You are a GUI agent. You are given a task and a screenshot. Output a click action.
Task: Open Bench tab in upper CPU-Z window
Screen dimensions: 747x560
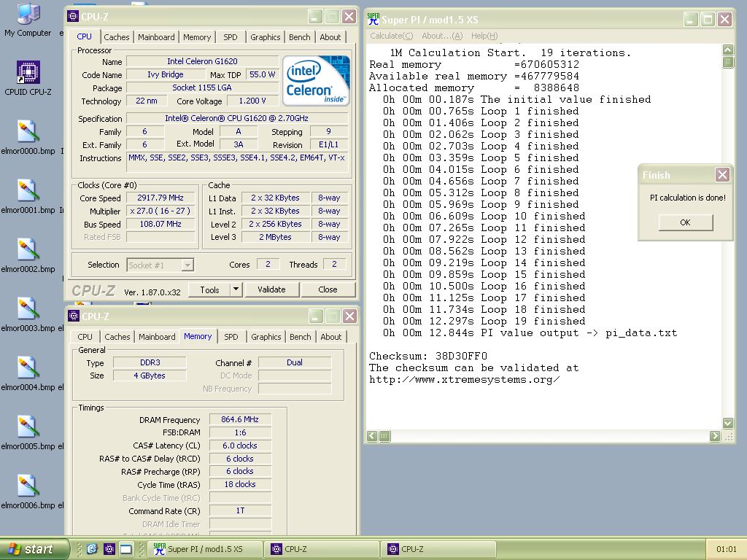tap(300, 37)
